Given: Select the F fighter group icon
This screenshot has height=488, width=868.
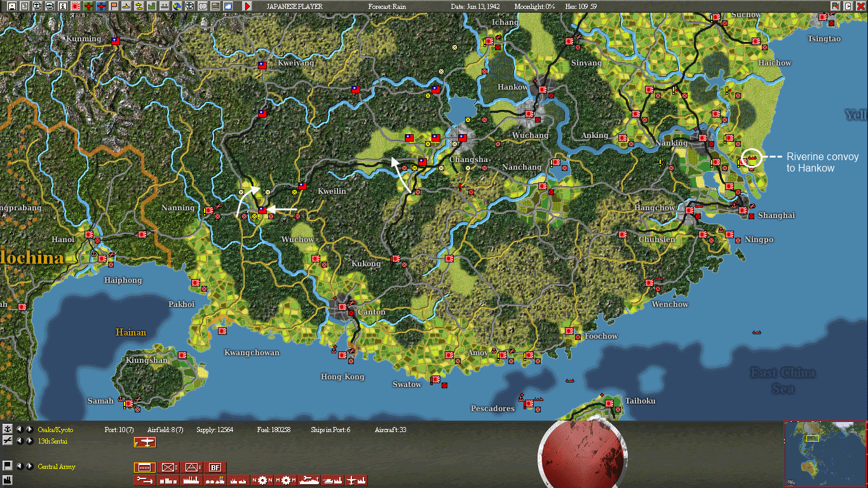Looking at the screenshot, I should 144,442.
